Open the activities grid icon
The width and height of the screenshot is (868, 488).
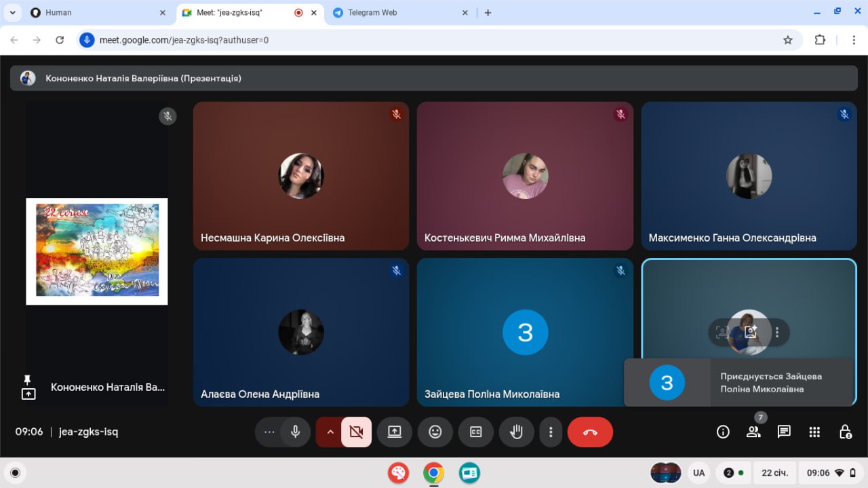point(814,432)
